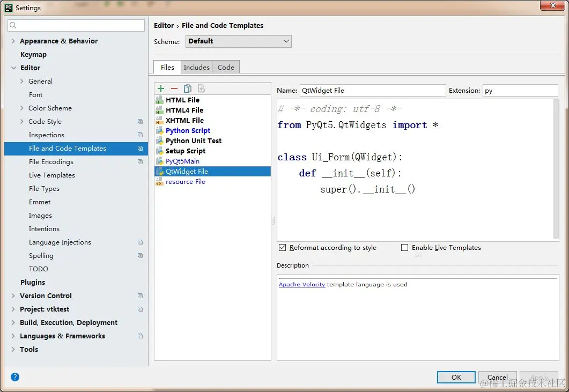
Task: Click the Python Script file icon
Action: point(159,131)
